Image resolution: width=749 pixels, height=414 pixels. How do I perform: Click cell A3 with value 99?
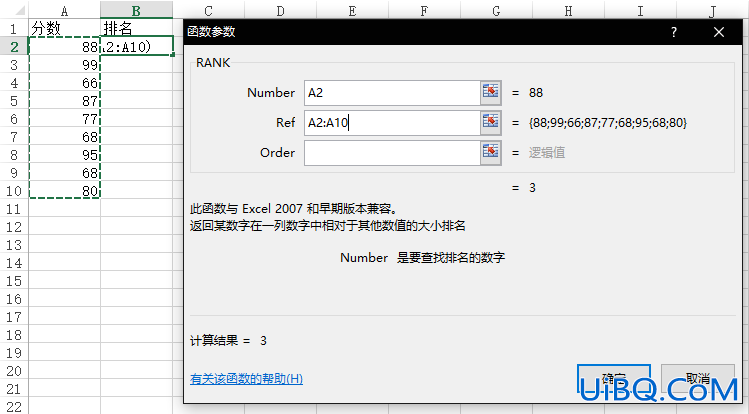pos(64,64)
